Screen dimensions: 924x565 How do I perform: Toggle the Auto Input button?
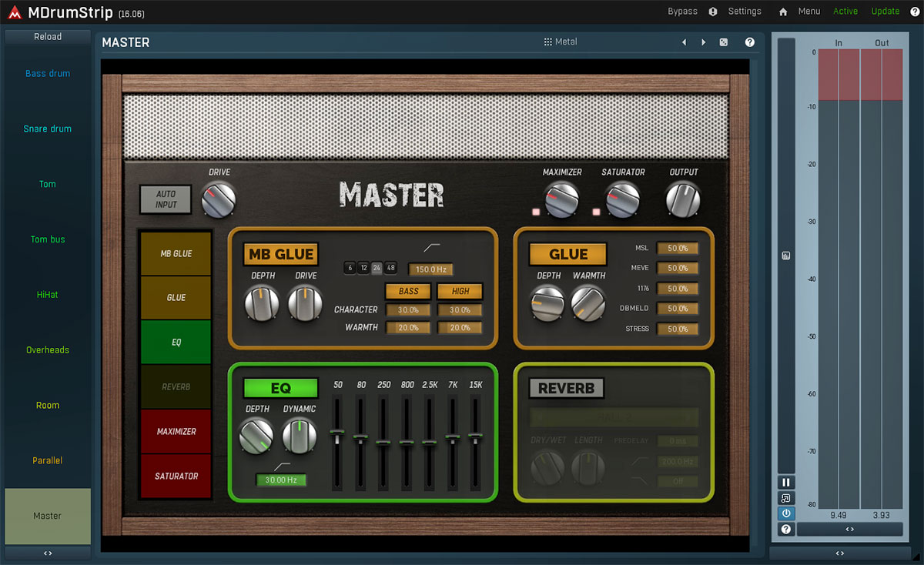[x=166, y=199]
